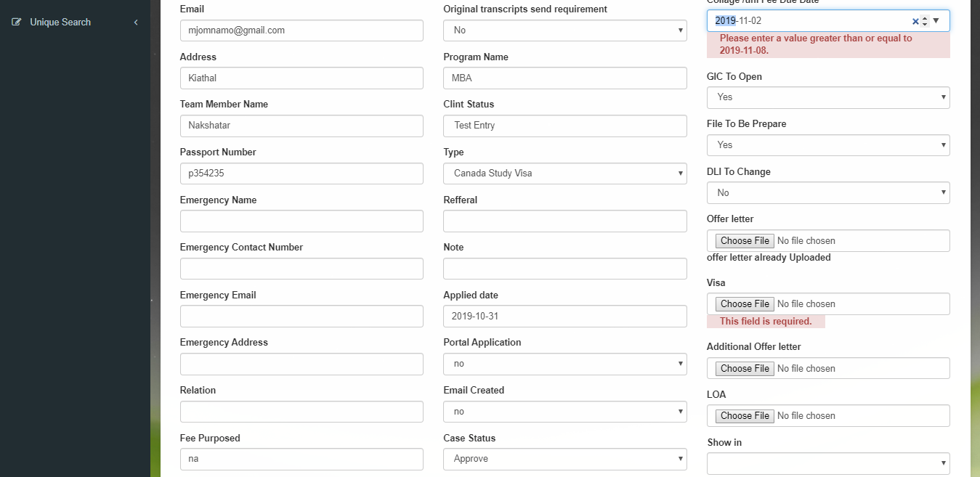Focus the Passport Number field
The width and height of the screenshot is (980, 477).
(301, 174)
